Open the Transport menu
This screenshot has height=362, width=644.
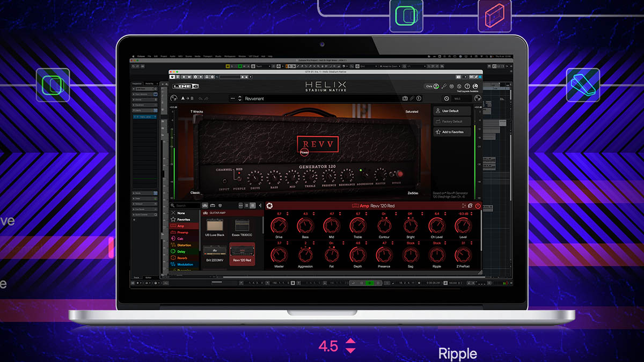click(208, 56)
